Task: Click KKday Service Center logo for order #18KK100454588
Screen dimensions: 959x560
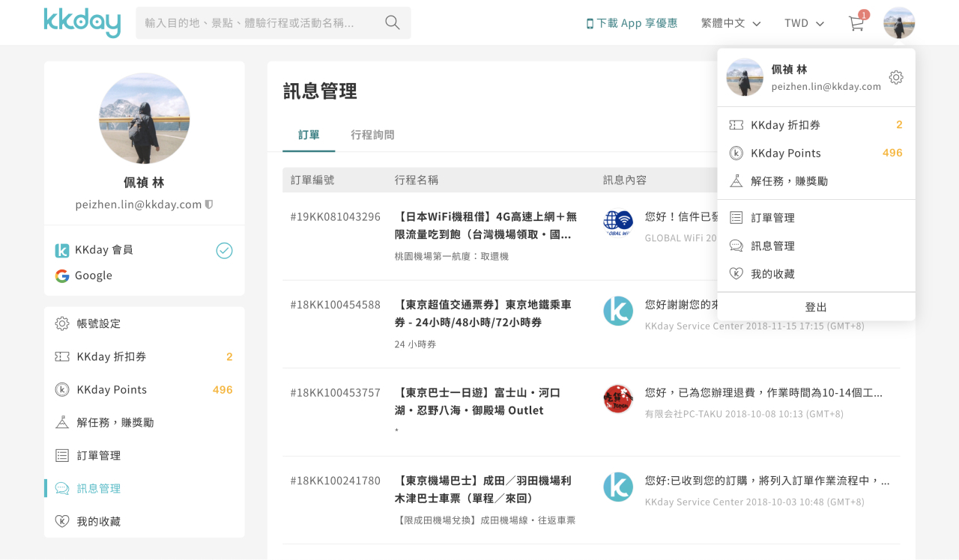Action: (618, 311)
